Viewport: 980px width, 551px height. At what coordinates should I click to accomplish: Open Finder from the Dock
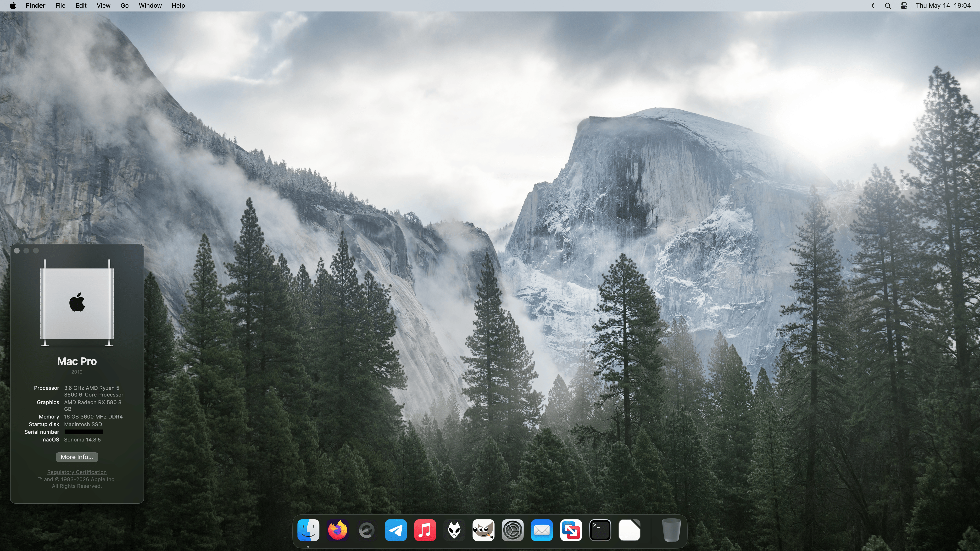(308, 530)
